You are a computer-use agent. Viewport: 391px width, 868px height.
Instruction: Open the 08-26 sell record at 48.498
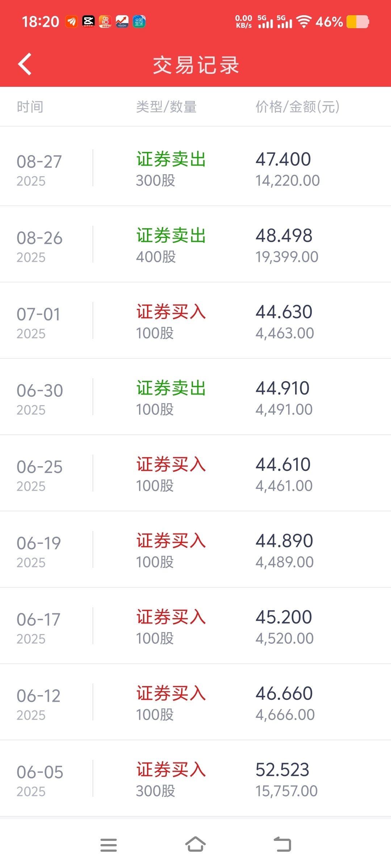(x=195, y=244)
